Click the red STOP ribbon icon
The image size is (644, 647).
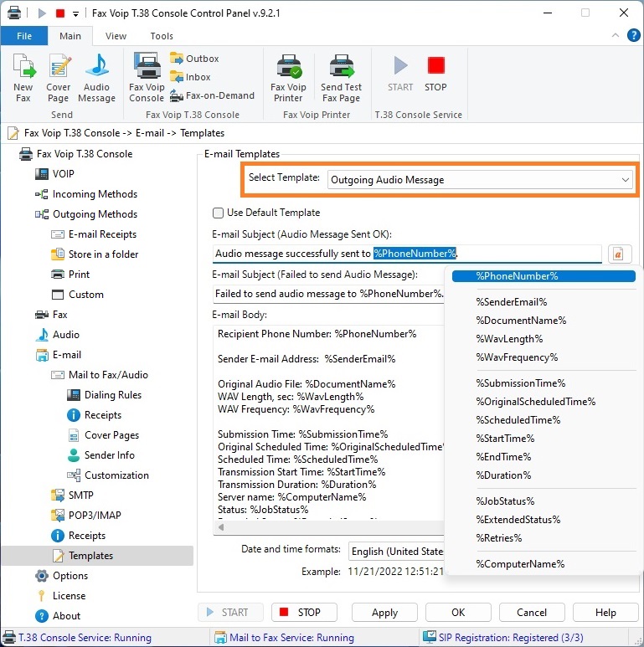pos(436,74)
